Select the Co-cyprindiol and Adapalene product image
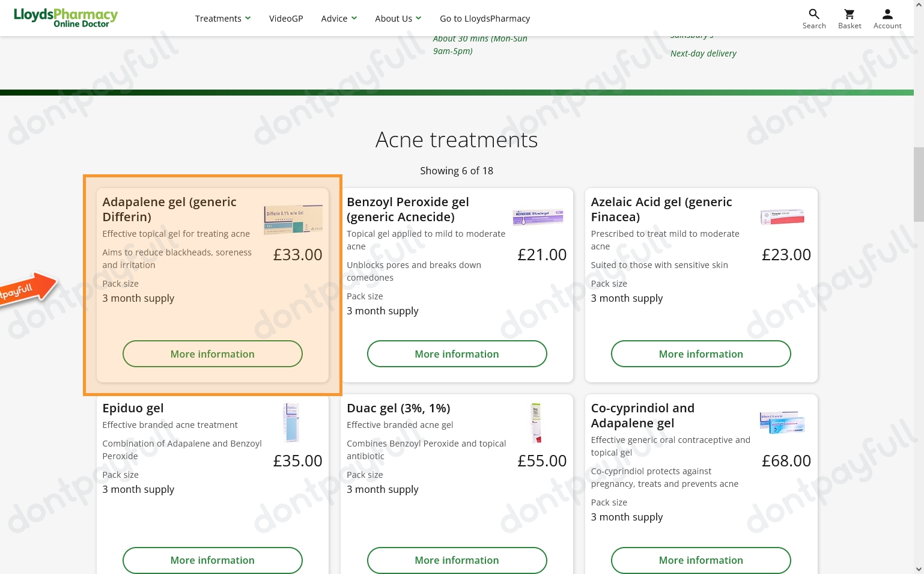The image size is (924, 574). pyautogui.click(x=782, y=423)
